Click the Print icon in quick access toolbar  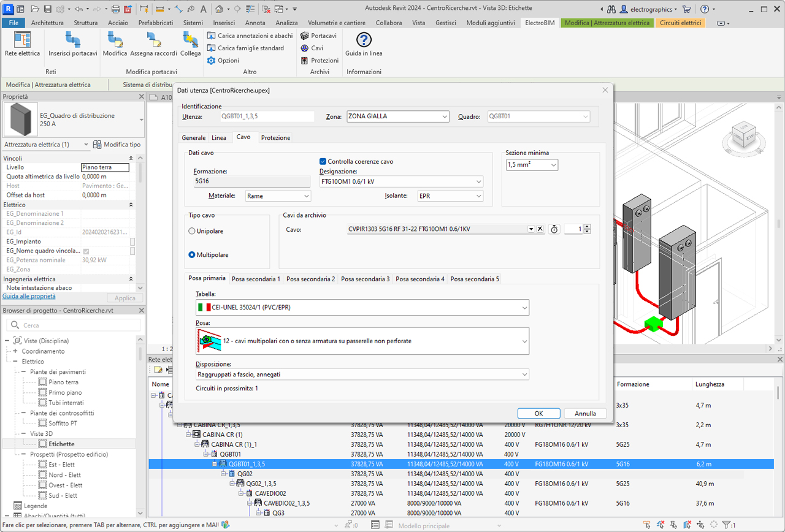[x=115, y=9]
